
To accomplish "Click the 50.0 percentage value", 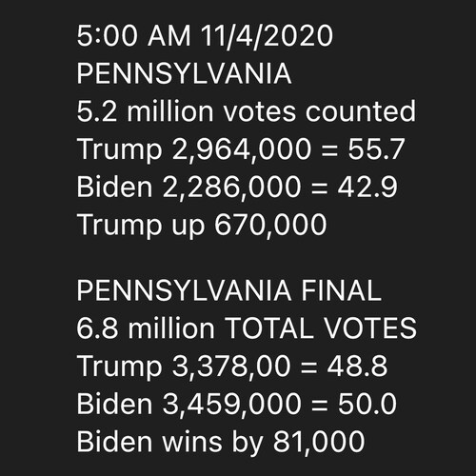I will [x=367, y=404].
